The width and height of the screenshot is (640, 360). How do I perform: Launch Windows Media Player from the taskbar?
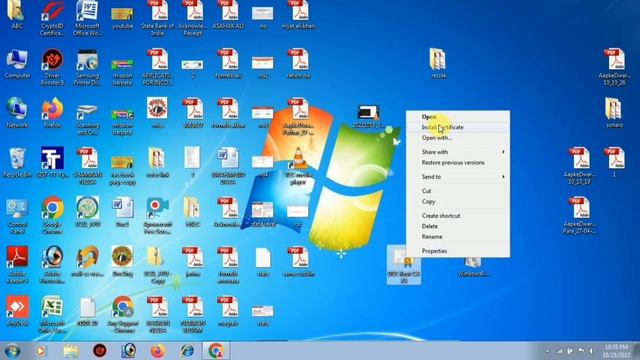click(x=41, y=351)
